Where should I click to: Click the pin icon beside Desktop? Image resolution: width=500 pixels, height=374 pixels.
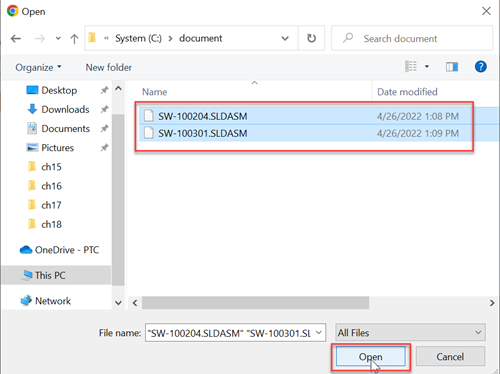[105, 90]
